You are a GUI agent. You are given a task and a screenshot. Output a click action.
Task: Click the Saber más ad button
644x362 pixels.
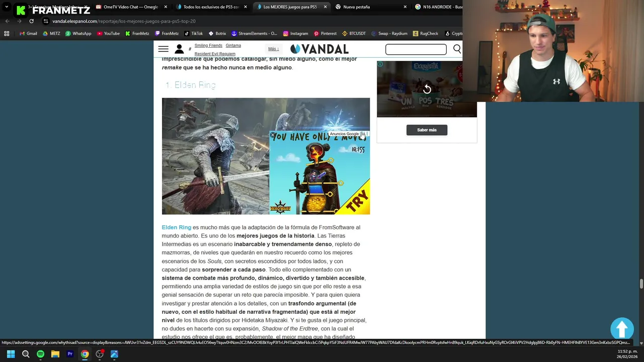(427, 130)
